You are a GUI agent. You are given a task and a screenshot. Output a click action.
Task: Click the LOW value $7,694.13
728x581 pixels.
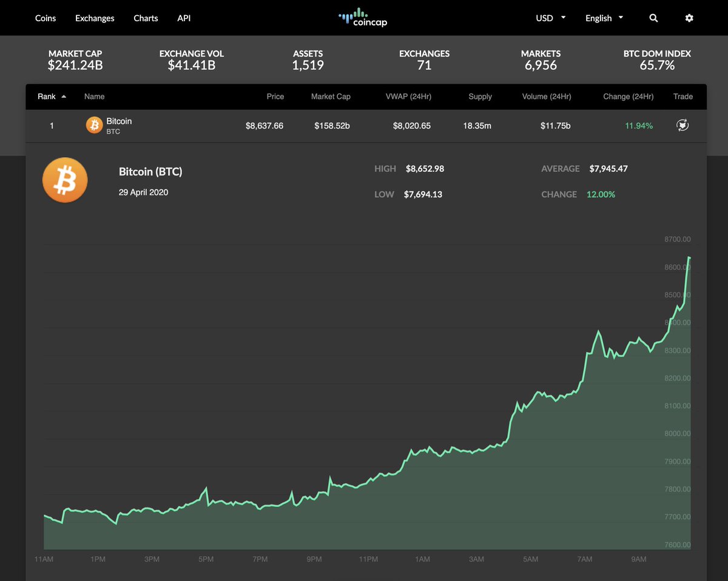click(423, 194)
